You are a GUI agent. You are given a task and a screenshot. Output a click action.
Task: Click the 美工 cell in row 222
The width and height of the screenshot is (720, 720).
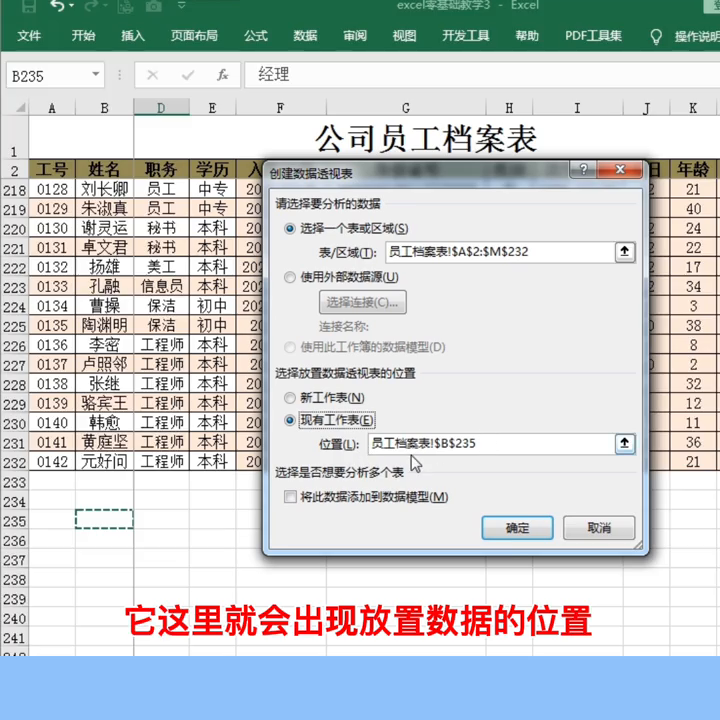[x=161, y=267]
